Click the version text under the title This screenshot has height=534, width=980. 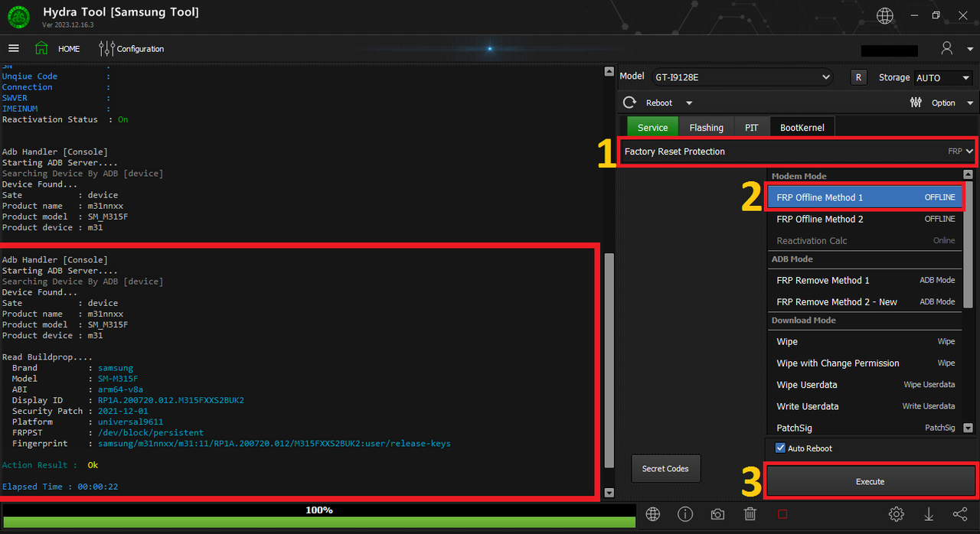pyautogui.click(x=68, y=25)
